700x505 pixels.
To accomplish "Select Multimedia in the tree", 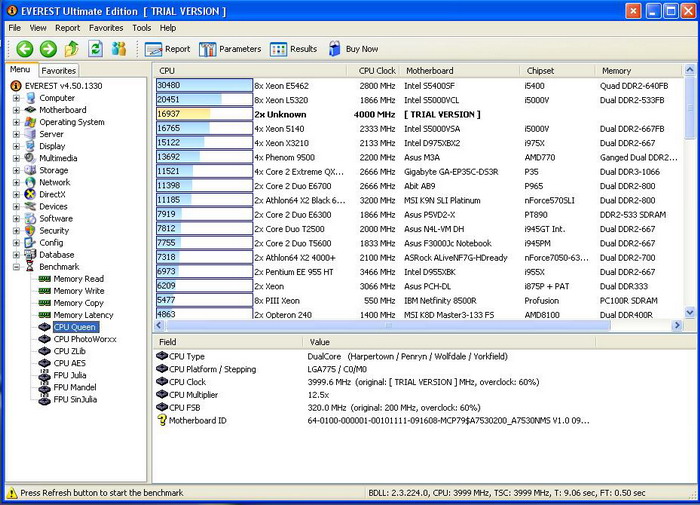I will 58,158.
